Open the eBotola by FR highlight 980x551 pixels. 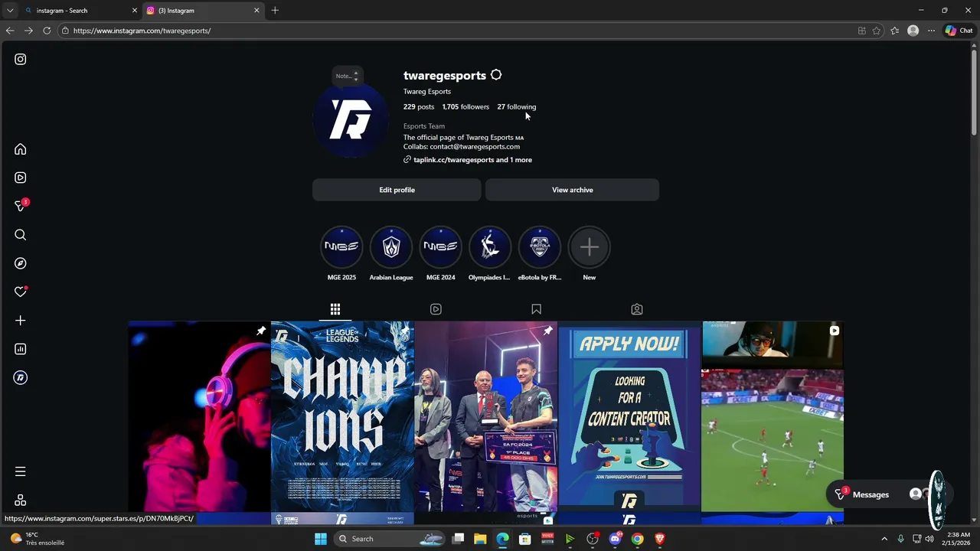(540, 254)
